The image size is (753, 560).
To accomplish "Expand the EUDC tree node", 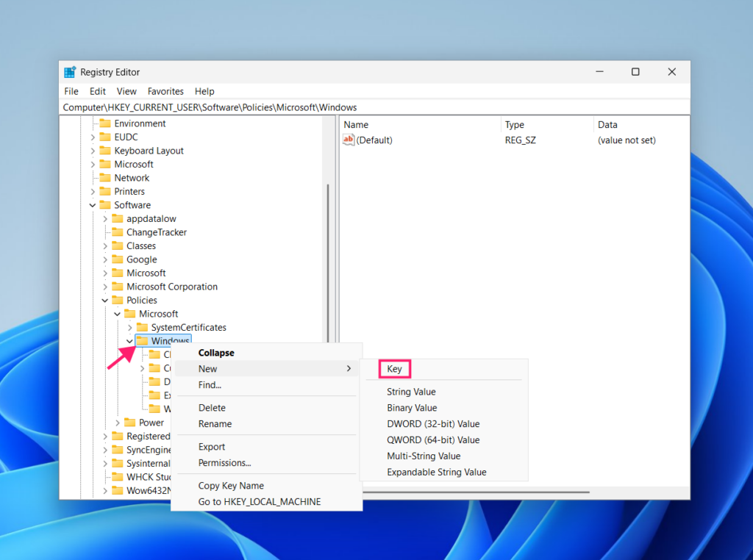I will point(93,137).
